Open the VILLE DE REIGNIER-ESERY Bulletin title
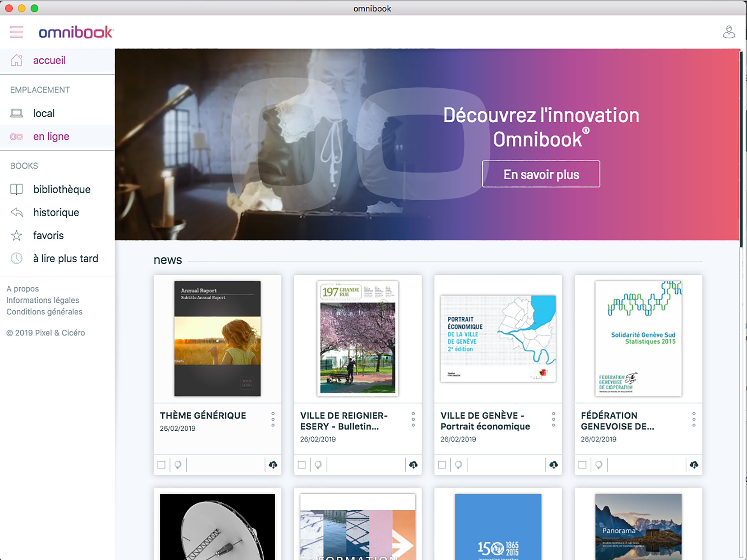The height and width of the screenshot is (560, 747). point(344,421)
